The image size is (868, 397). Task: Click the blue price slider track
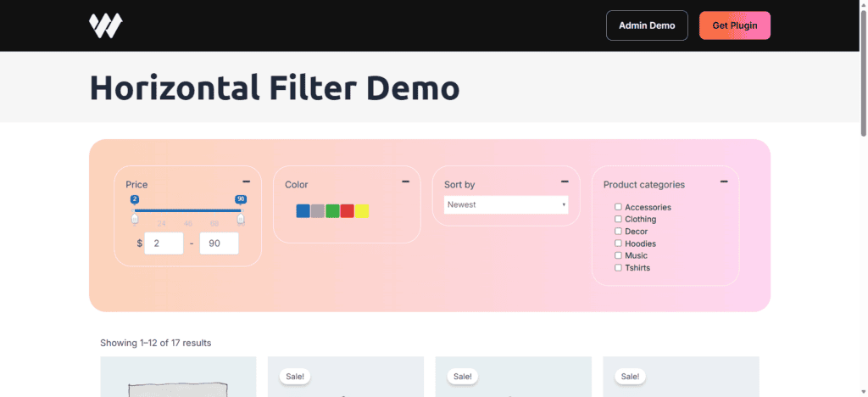click(x=187, y=210)
